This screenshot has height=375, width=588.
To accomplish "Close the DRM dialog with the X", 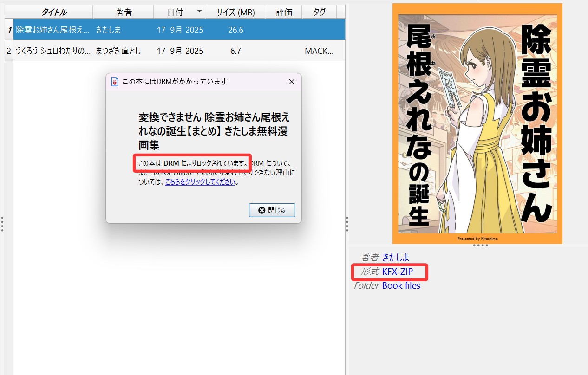I will click(x=292, y=82).
